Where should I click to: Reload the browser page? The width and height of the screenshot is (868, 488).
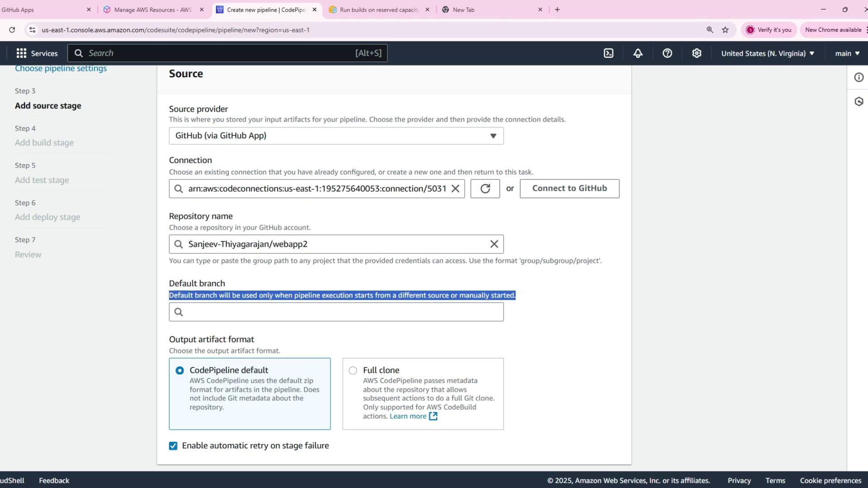pos(12,30)
